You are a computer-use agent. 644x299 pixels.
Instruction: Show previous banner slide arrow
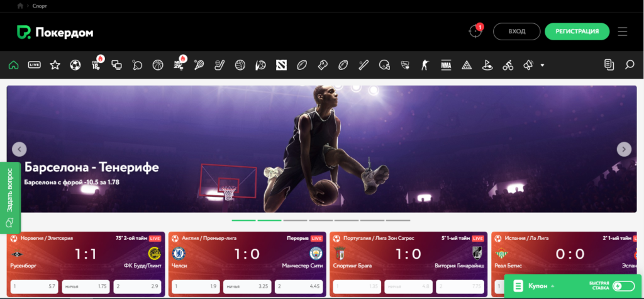[x=19, y=149]
